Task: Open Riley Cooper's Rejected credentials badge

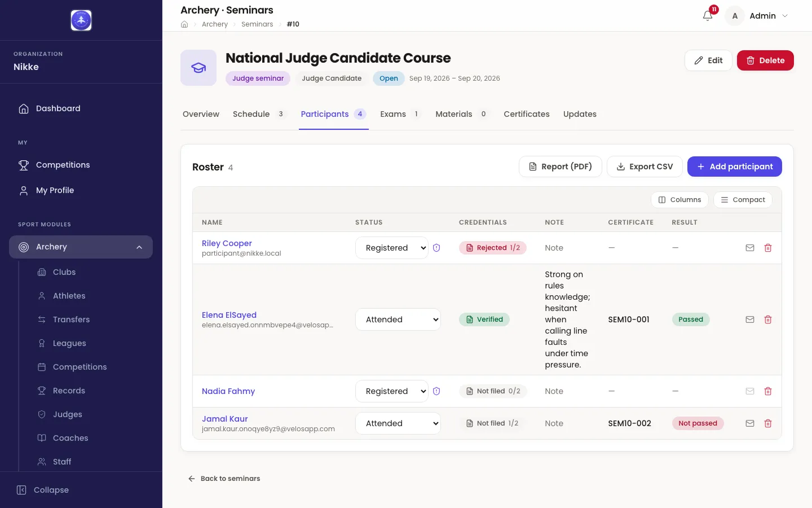Action: (493, 248)
